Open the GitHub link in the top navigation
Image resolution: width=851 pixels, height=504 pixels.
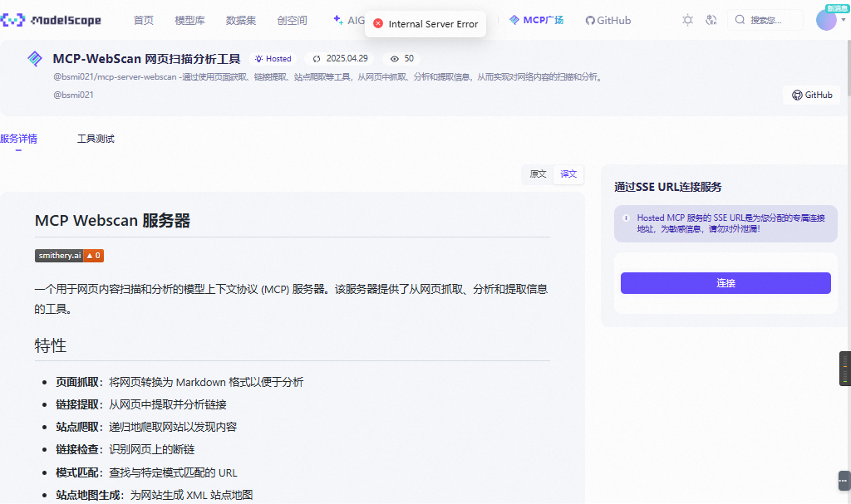click(x=608, y=21)
